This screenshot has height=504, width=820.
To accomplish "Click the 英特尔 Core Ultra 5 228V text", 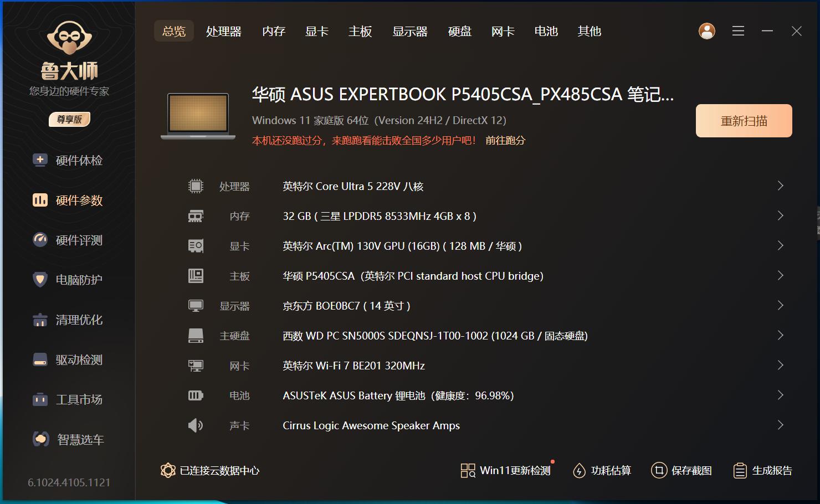I will pyautogui.click(x=353, y=187).
